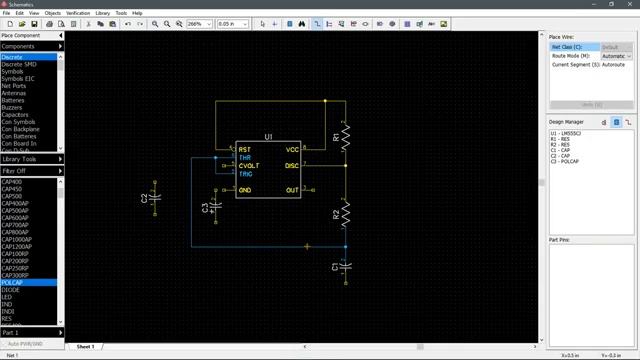Screen dimensions: 640x360
Task: Select the Batteries library
Action: pyautogui.click(x=29, y=100)
